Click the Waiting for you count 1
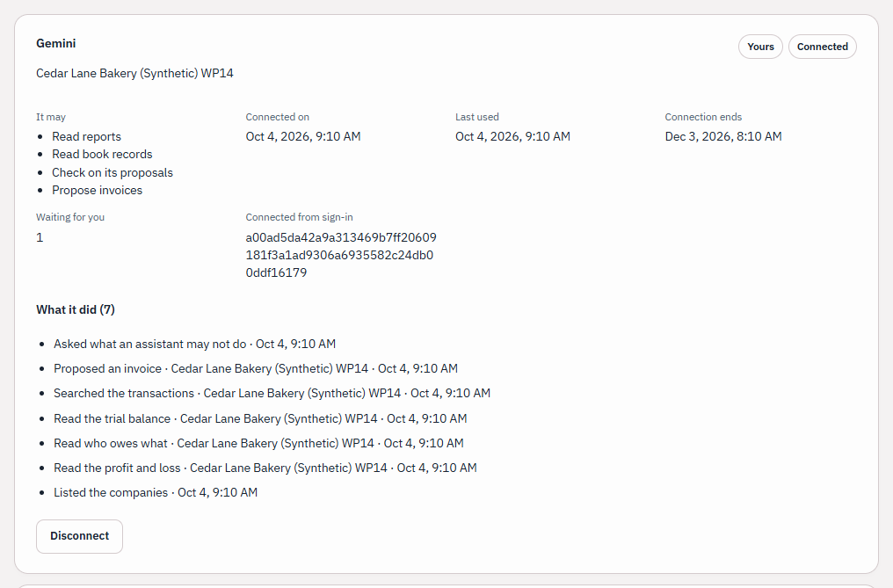 40,237
